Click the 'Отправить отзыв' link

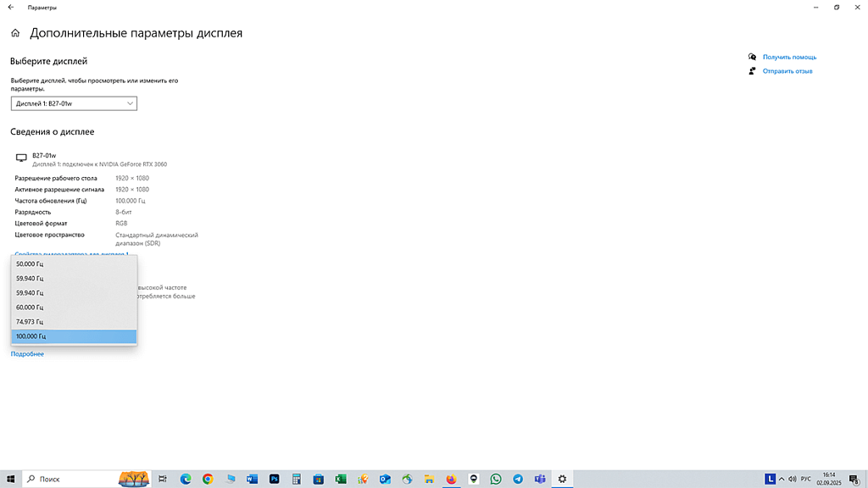click(x=787, y=71)
